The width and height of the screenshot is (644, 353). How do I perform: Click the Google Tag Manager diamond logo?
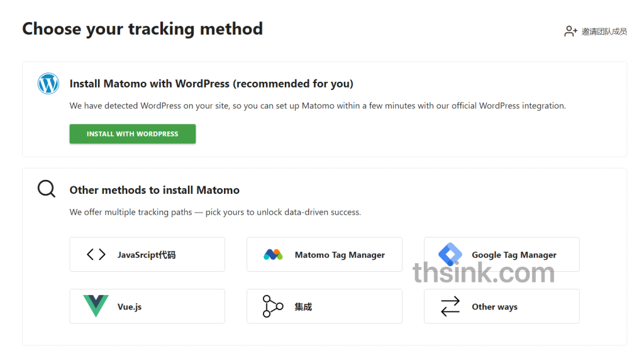[x=450, y=254]
